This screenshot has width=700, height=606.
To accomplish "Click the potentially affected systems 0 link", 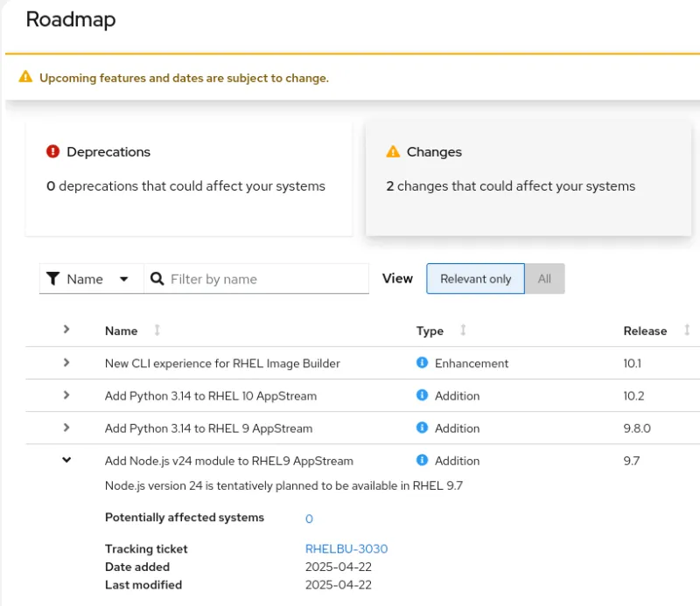I will coord(309,518).
